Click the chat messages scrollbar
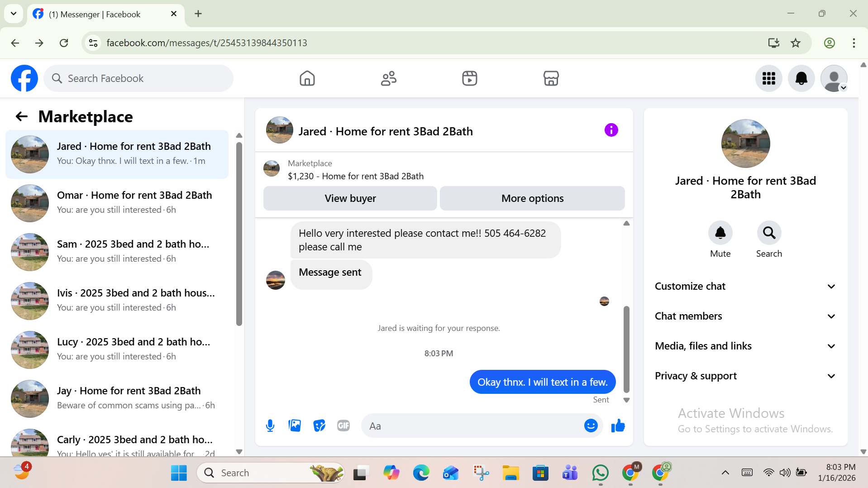The height and width of the screenshot is (488, 868). (626, 349)
